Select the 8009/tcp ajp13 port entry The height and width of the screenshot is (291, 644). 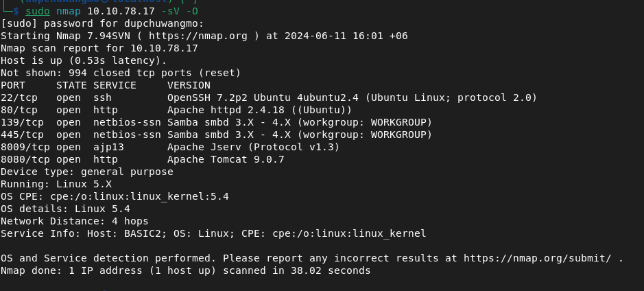170,147
